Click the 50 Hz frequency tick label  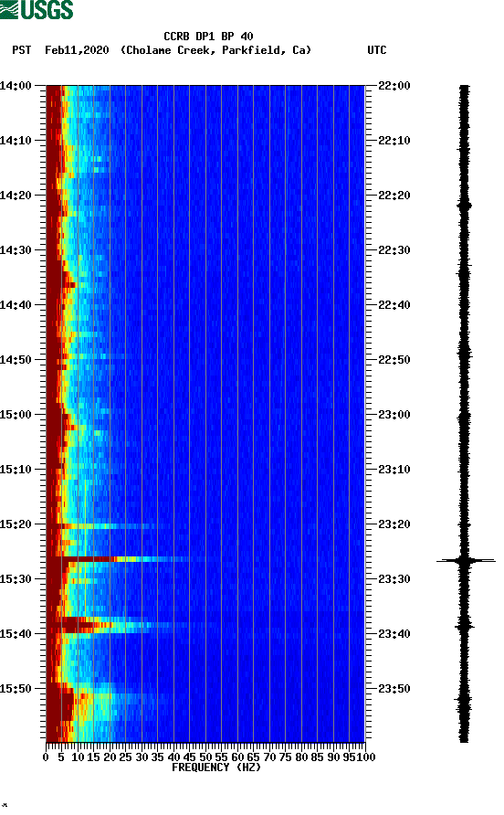point(205,757)
